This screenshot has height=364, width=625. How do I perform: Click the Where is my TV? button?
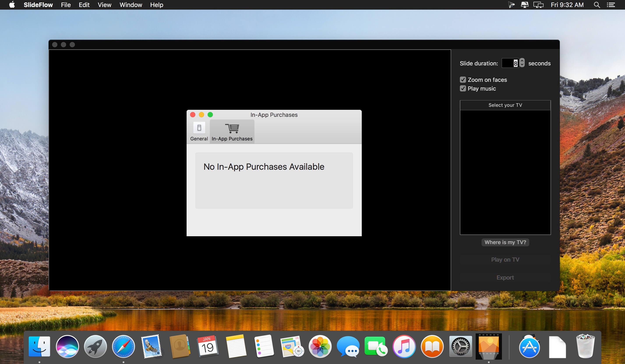coord(505,242)
